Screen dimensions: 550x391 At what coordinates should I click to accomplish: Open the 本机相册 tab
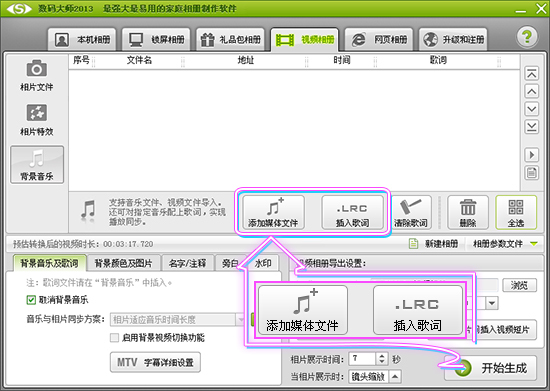point(82,40)
